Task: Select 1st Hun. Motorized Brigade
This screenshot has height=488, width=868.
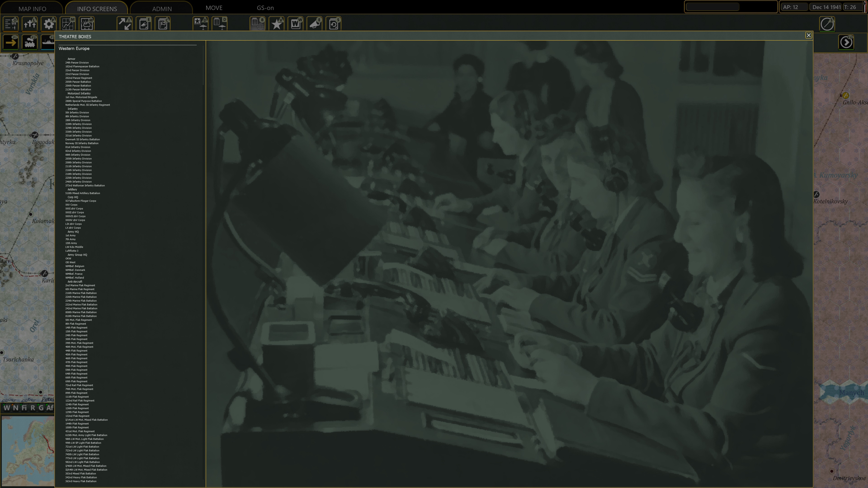Action: (81, 97)
